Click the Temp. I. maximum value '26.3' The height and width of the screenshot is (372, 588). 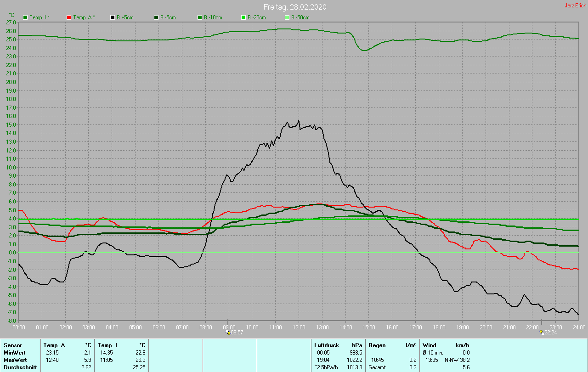(x=140, y=360)
